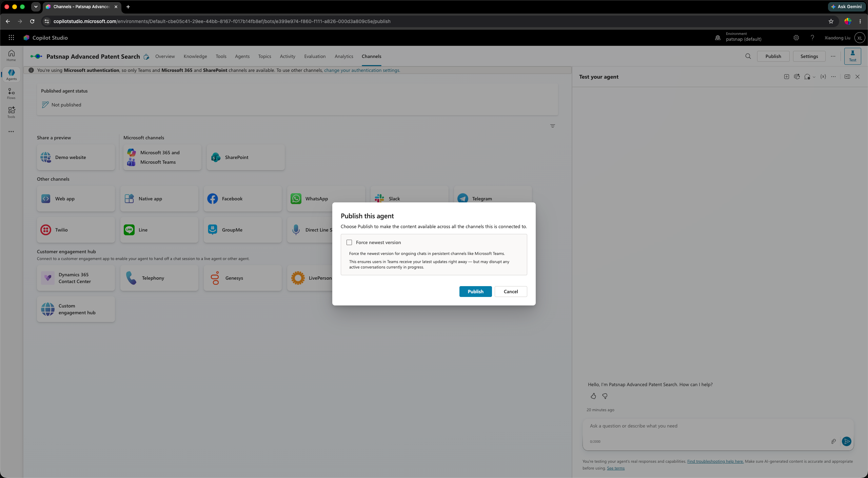The image size is (868, 478).
Task: Click the panel dock icon in the test panel
Action: point(847,77)
